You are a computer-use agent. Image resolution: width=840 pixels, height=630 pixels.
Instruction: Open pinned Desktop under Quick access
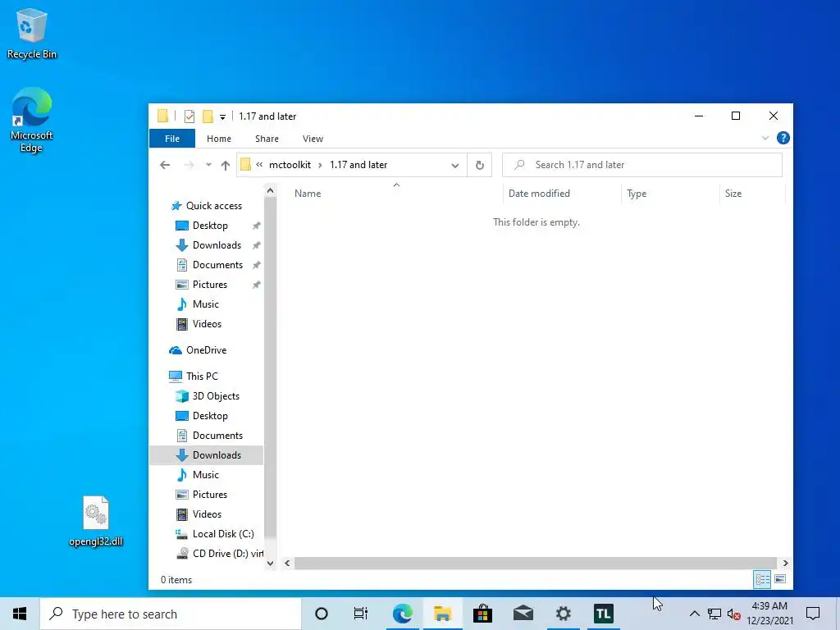[210, 226]
